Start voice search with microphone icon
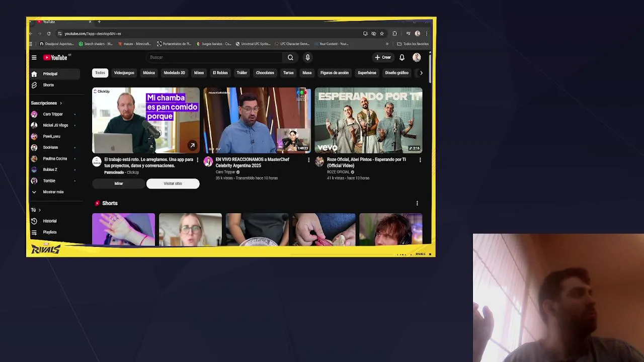The image size is (644, 362). (307, 57)
